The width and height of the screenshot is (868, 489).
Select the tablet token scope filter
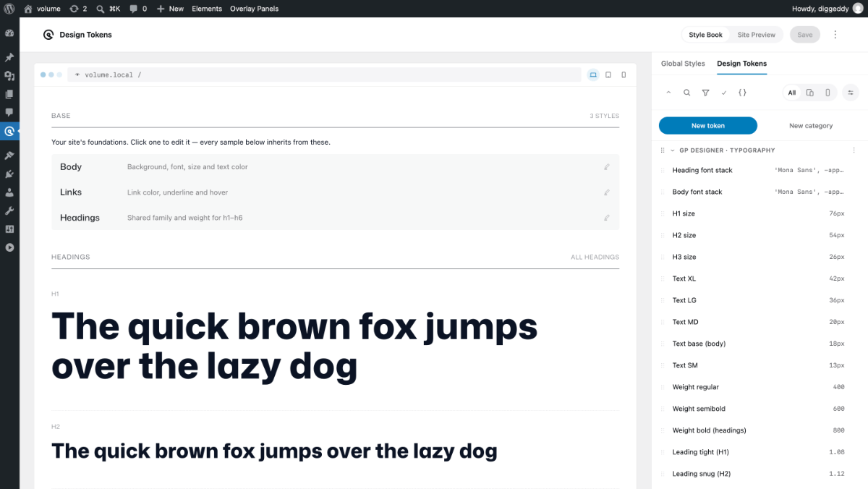[810, 93]
